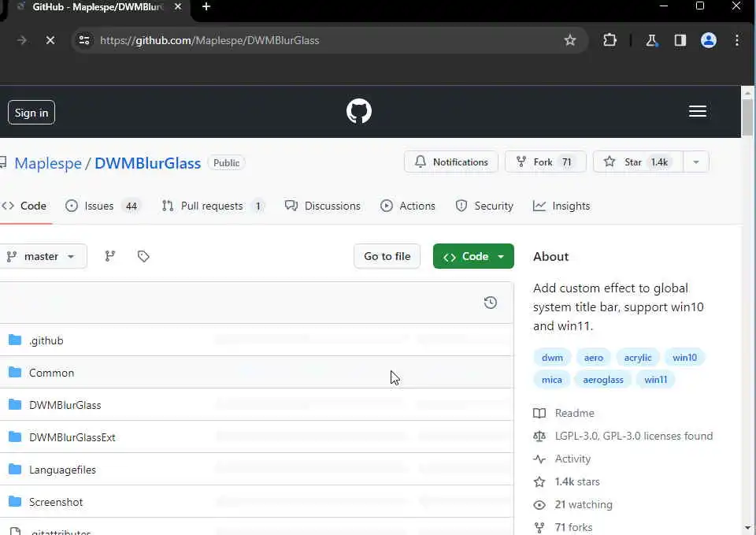Open the Languagefiles folder
The width and height of the screenshot is (756, 535).
(63, 470)
